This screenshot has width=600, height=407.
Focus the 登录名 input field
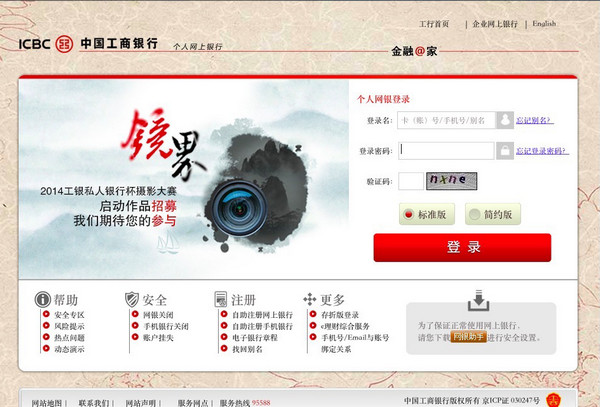coord(446,120)
